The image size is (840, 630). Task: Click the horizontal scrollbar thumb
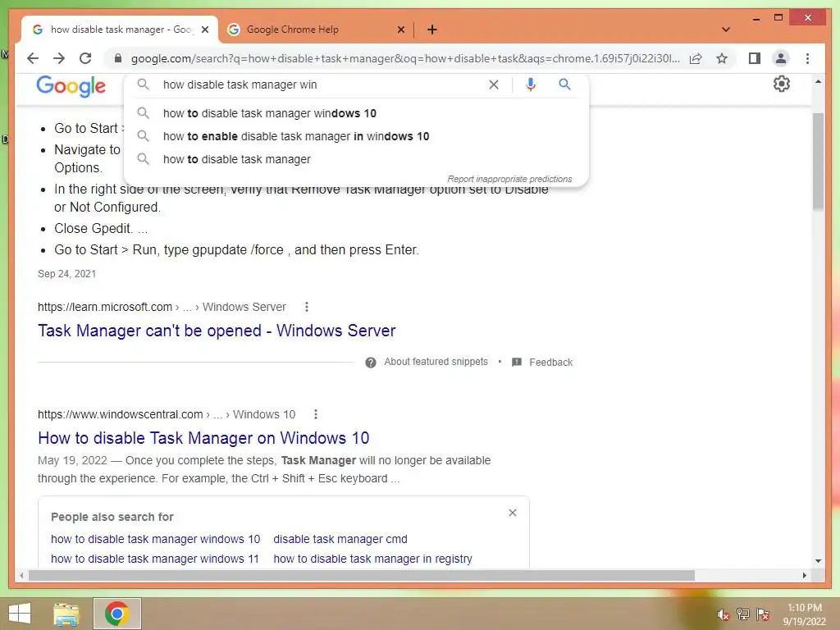(362, 575)
